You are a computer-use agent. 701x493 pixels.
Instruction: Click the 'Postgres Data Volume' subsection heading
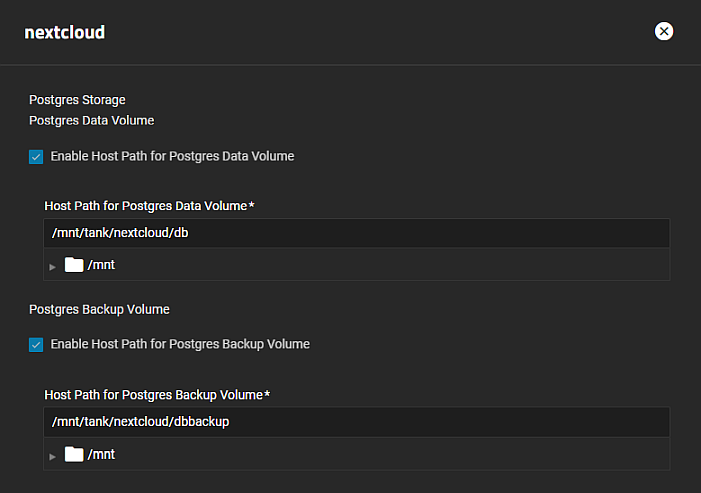91,120
